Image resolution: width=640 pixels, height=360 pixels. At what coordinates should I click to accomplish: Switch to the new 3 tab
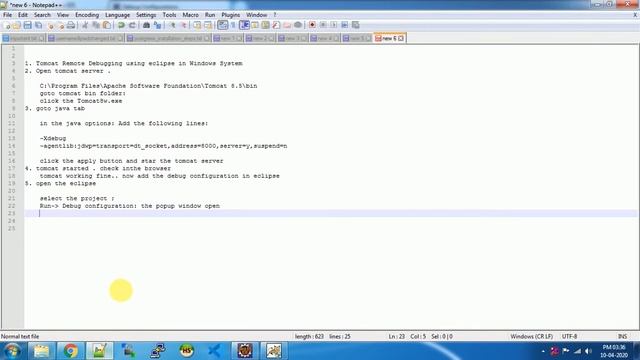pos(292,38)
